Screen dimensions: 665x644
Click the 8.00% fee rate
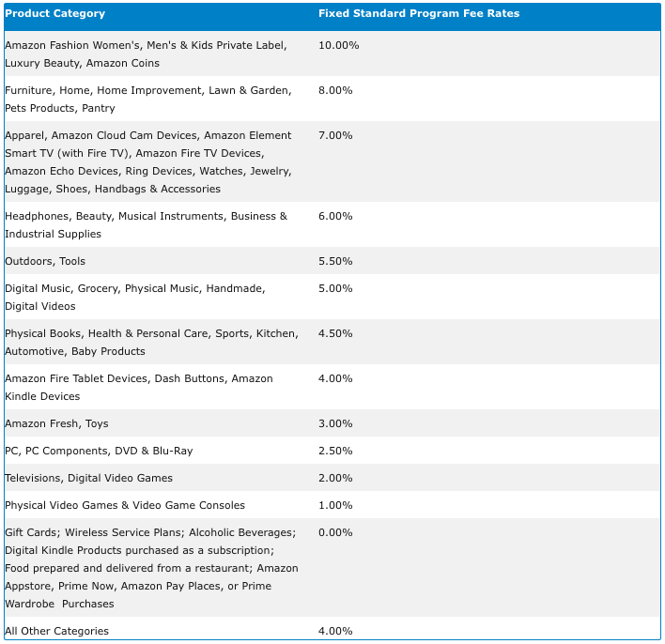coord(335,90)
